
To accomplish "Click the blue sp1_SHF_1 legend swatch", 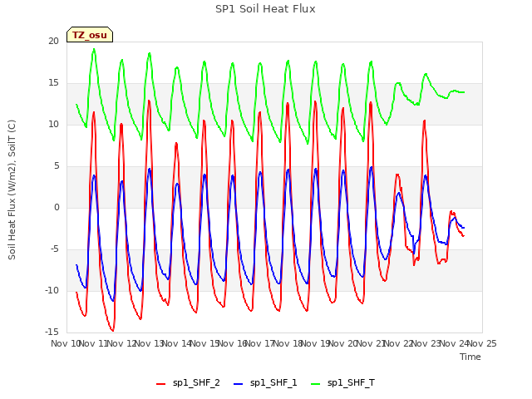I will click(x=239, y=384).
